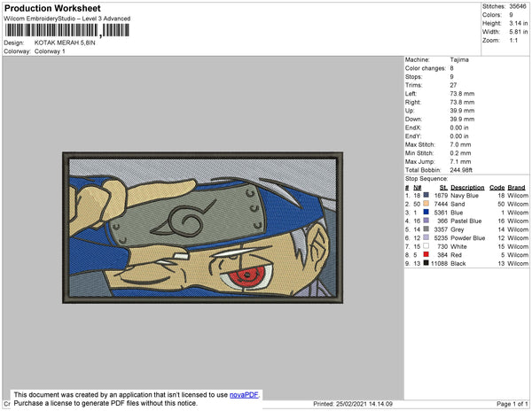The image size is (532, 411).
Task: Select the Blue color swatch in row 3
Action: click(x=426, y=212)
